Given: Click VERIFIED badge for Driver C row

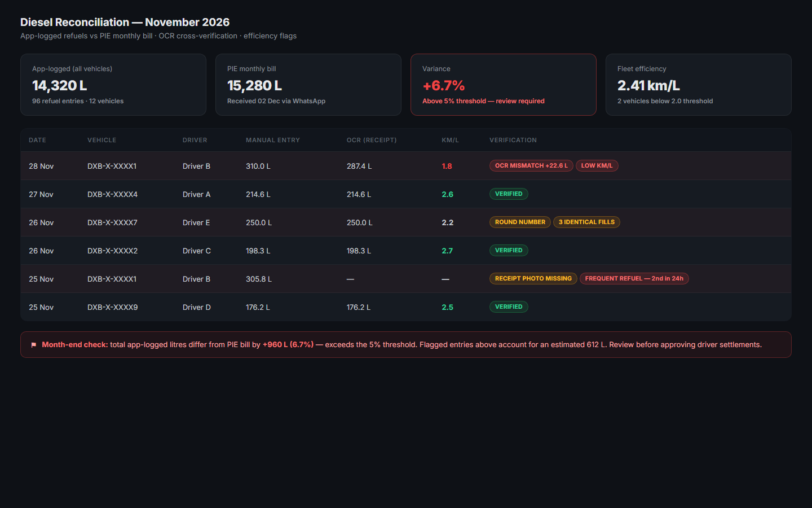Looking at the screenshot, I should [509, 250].
